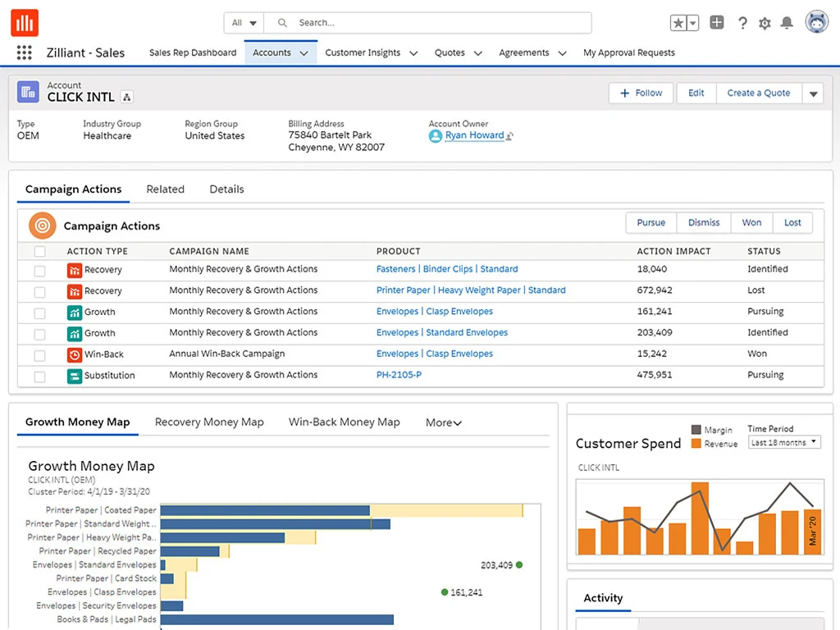This screenshot has height=630, width=840.
Task: Click the Win-Back campaign icon
Action: pyautogui.click(x=75, y=354)
